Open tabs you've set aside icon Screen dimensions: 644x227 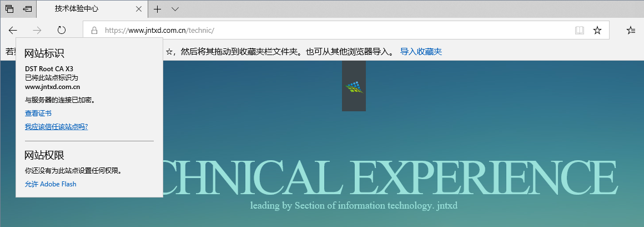pos(9,9)
